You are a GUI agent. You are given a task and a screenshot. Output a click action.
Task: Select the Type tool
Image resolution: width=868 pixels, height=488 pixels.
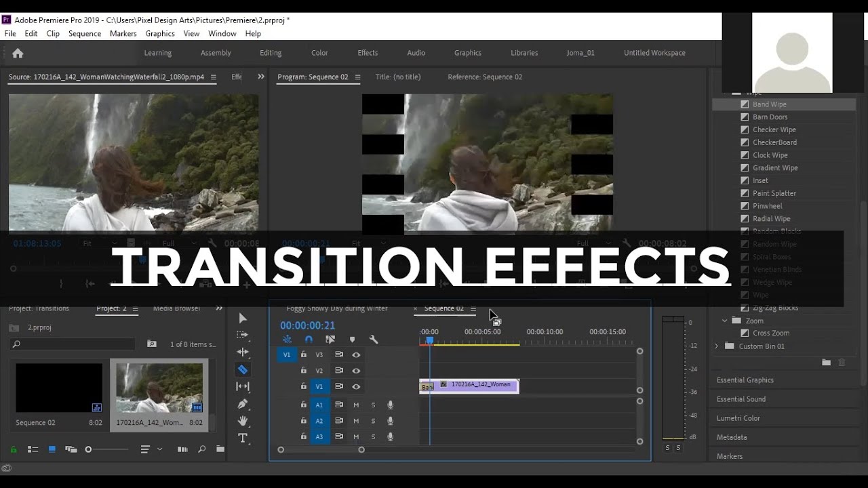pyautogui.click(x=243, y=439)
